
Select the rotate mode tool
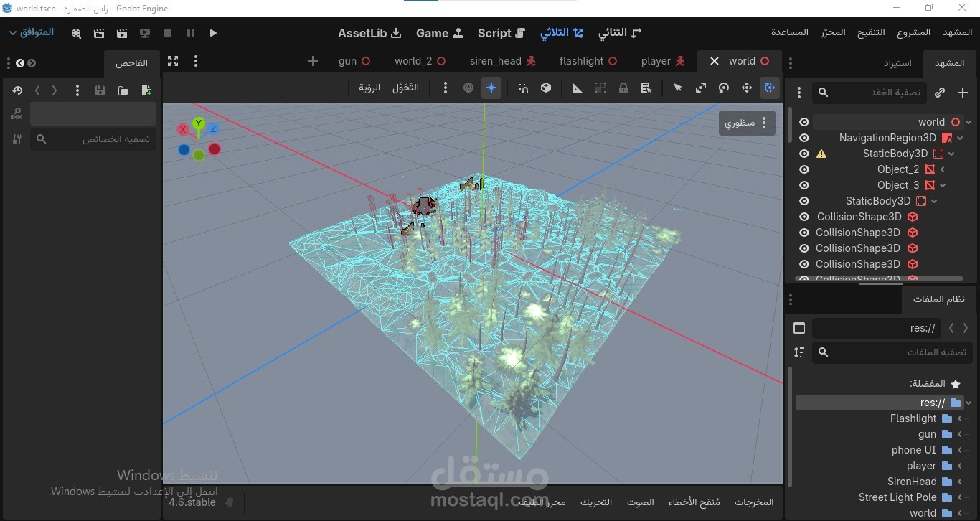[x=724, y=88]
